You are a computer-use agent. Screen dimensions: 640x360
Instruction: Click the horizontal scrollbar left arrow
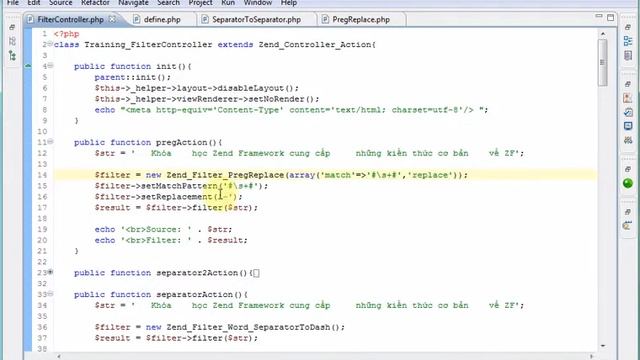59,356
